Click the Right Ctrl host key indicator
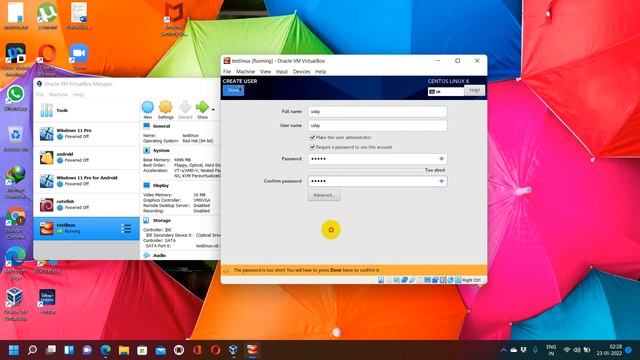This screenshot has width=640, height=360. [x=471, y=280]
